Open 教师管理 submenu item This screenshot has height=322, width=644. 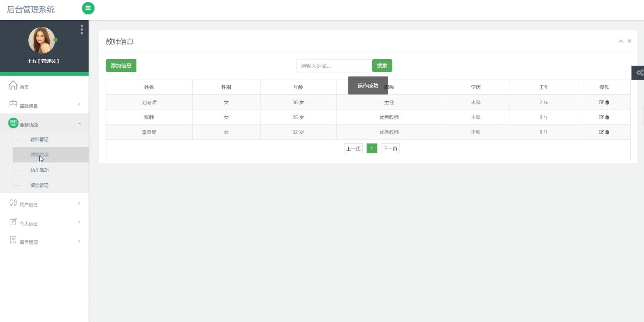(x=39, y=140)
